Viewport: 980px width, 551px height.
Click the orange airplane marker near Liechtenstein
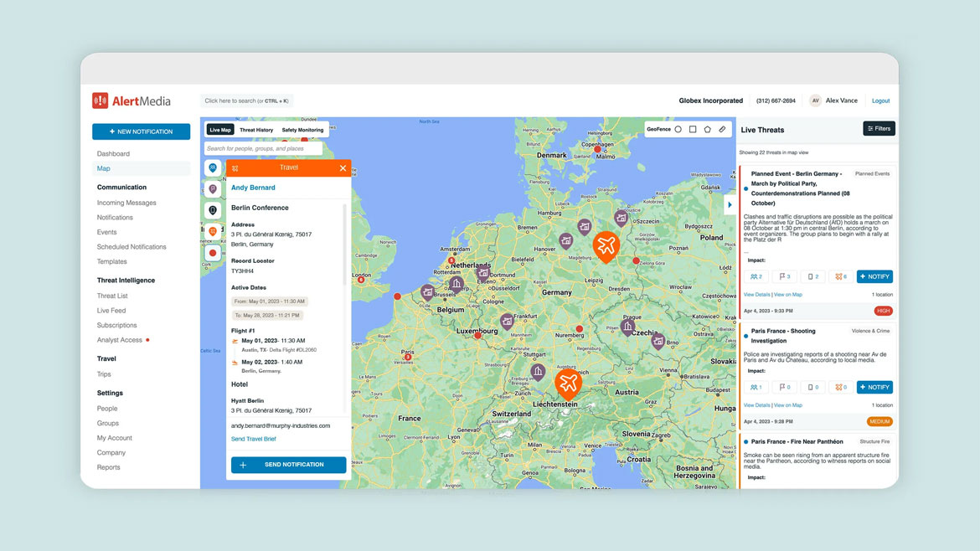(x=568, y=383)
